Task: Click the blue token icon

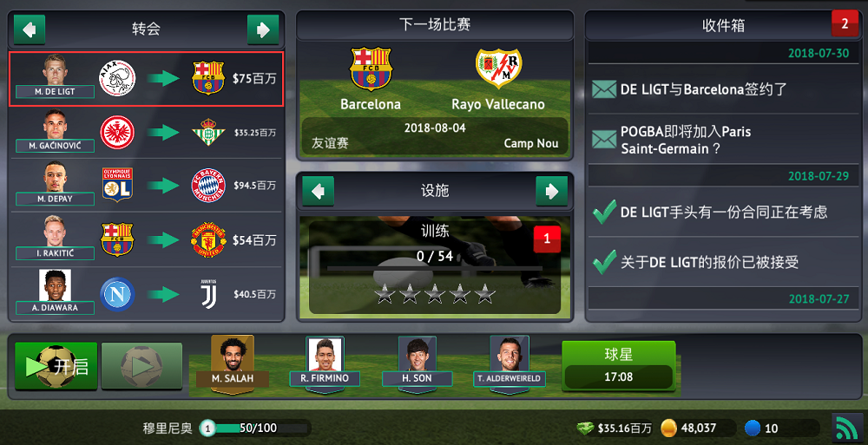Action: tap(753, 428)
